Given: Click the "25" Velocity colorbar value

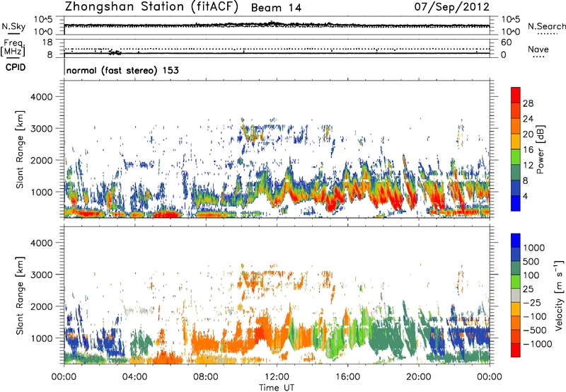Looking at the screenshot, I should tap(529, 289).
